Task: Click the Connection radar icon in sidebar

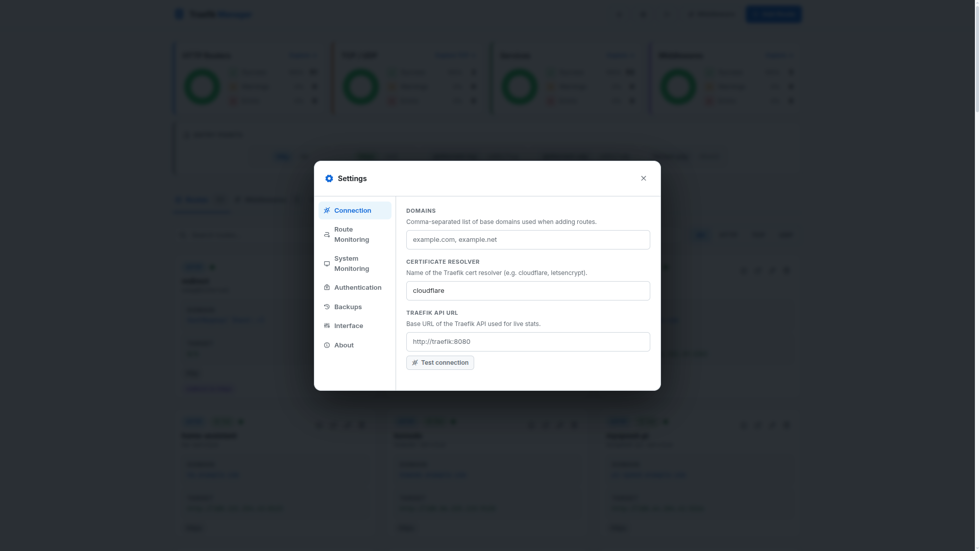Action: tap(327, 210)
